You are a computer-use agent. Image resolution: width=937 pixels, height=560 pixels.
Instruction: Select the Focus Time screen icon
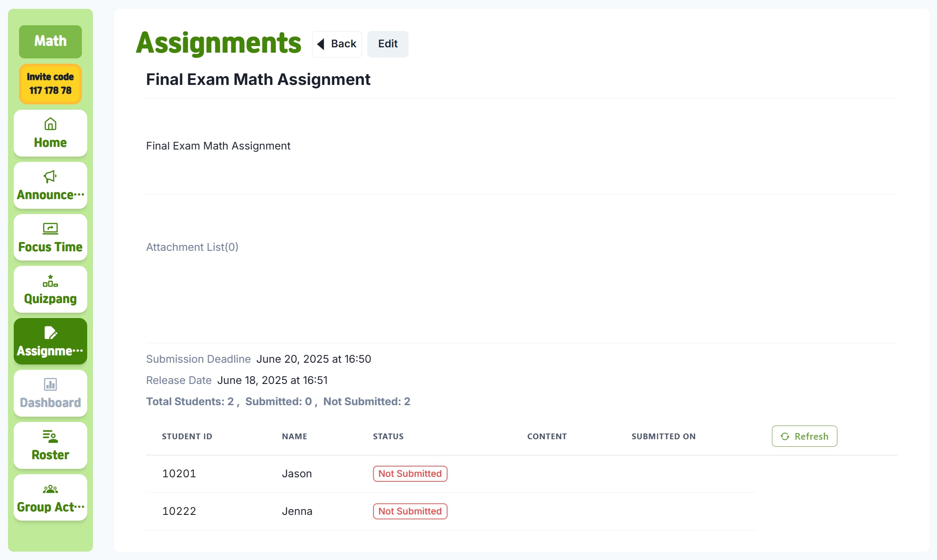50,228
